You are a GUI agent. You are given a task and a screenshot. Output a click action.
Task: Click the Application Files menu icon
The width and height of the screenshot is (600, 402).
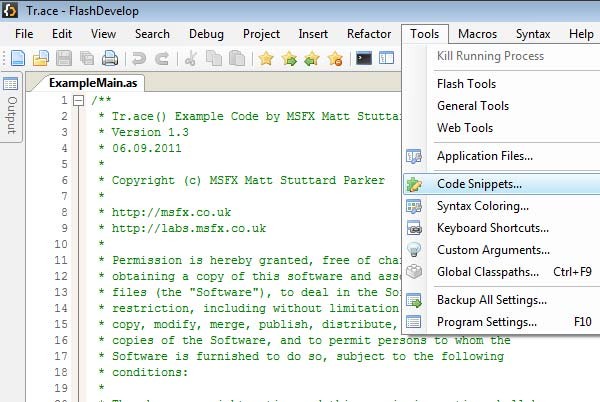tap(414, 156)
